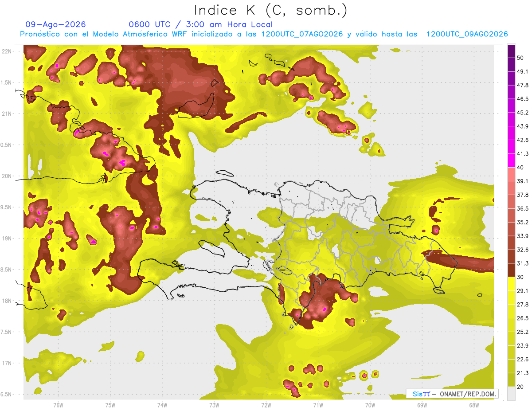Click the bright yellow color bar segment between 29.1 and 30
Image resolution: width=532 pixels, height=411 pixels.
pyautogui.click(x=511, y=284)
